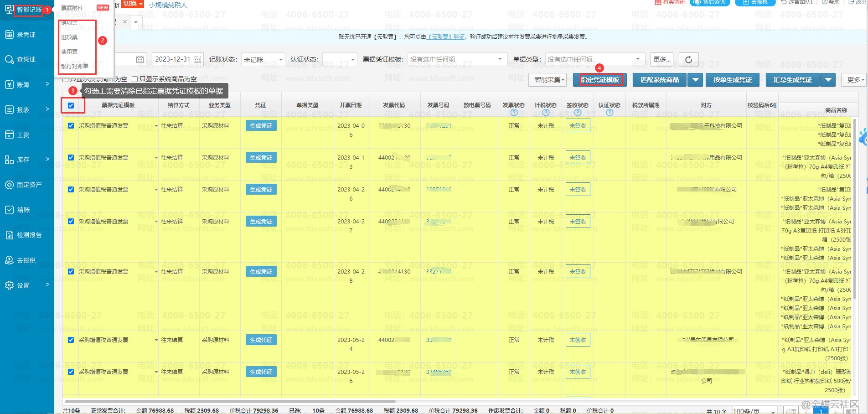Select 进项票 from the flyout menu
Viewport: 868px width, 414px height.
coord(69,37)
